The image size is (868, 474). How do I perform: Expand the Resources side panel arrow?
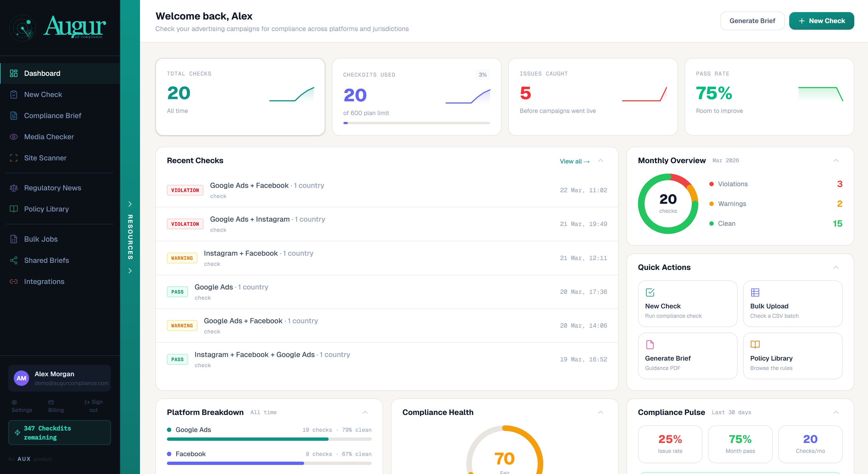coord(130,204)
